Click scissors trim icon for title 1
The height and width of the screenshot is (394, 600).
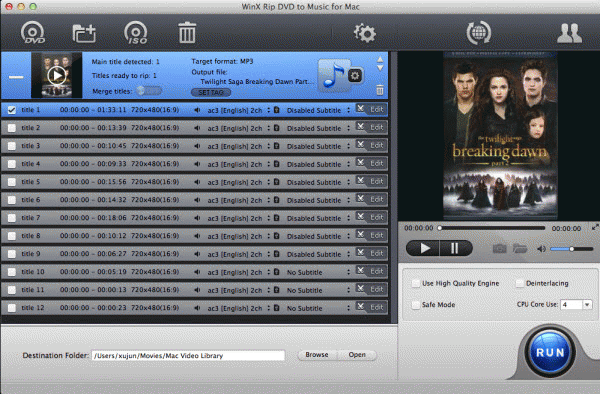pos(360,109)
